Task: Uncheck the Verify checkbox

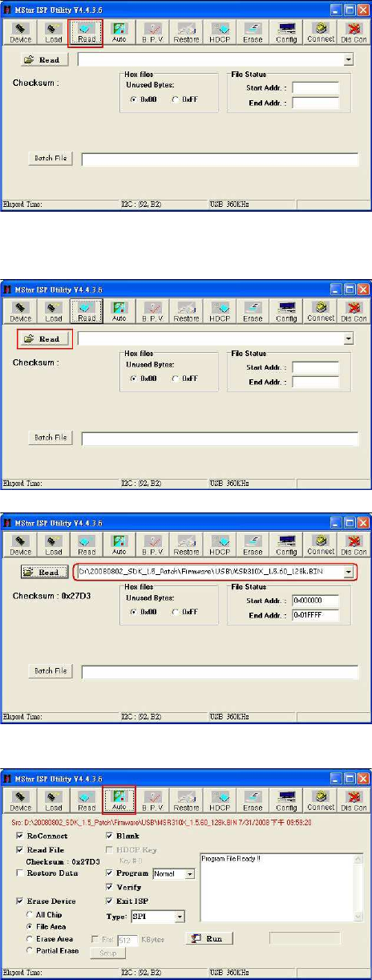Action: [111, 887]
